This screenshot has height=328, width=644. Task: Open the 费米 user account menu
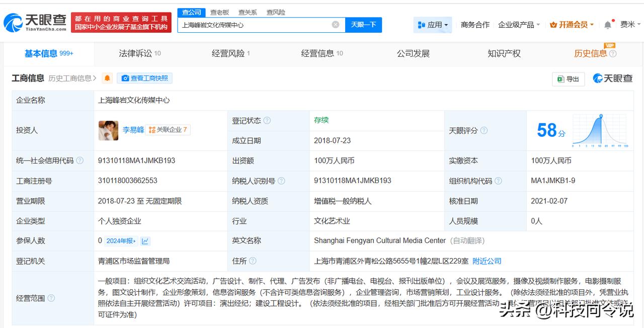pos(630,25)
